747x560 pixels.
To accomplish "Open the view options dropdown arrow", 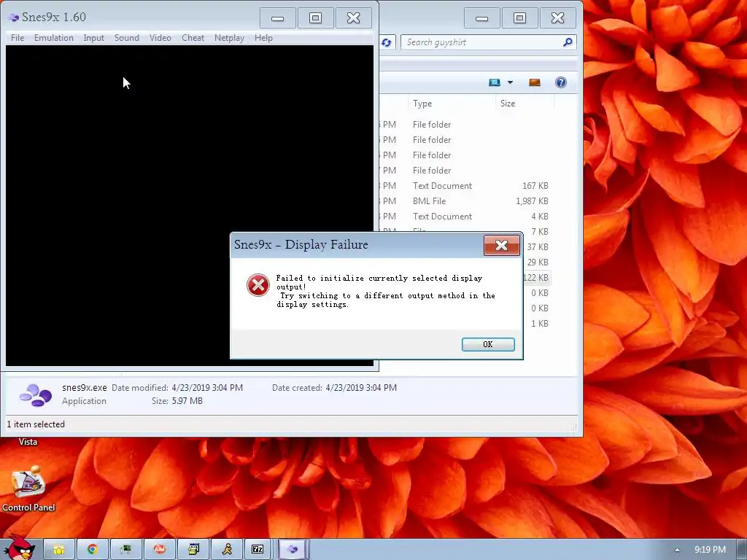I will [510, 82].
